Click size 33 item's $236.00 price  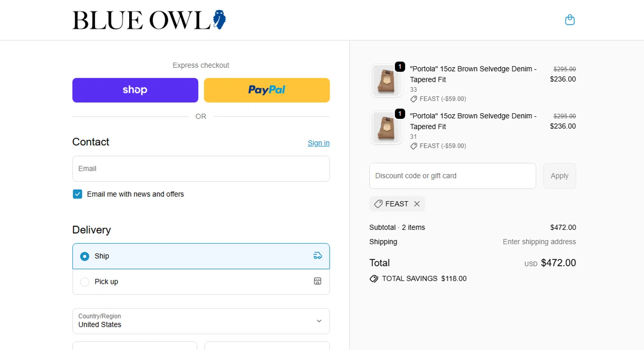click(x=563, y=79)
